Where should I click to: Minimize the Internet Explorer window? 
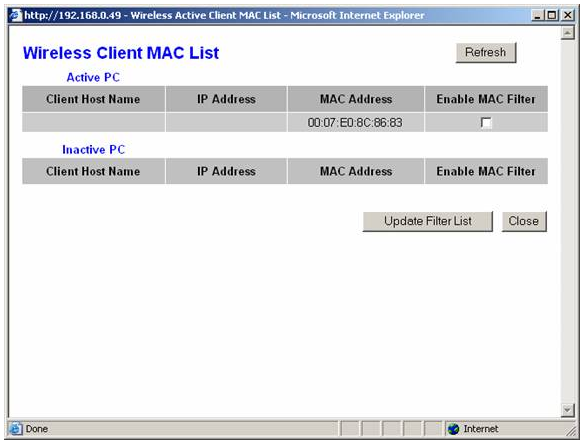click(x=537, y=15)
